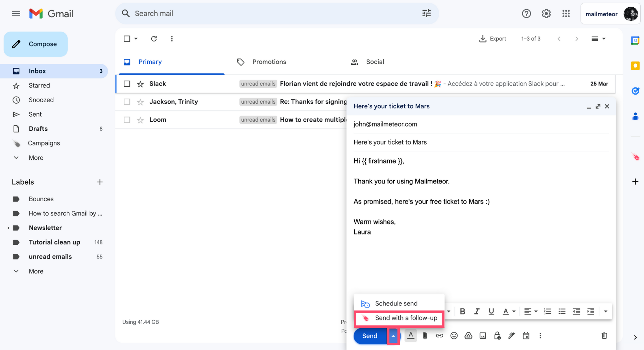Apply bold formatting
Viewport: 644px width, 350px height.
tap(462, 311)
